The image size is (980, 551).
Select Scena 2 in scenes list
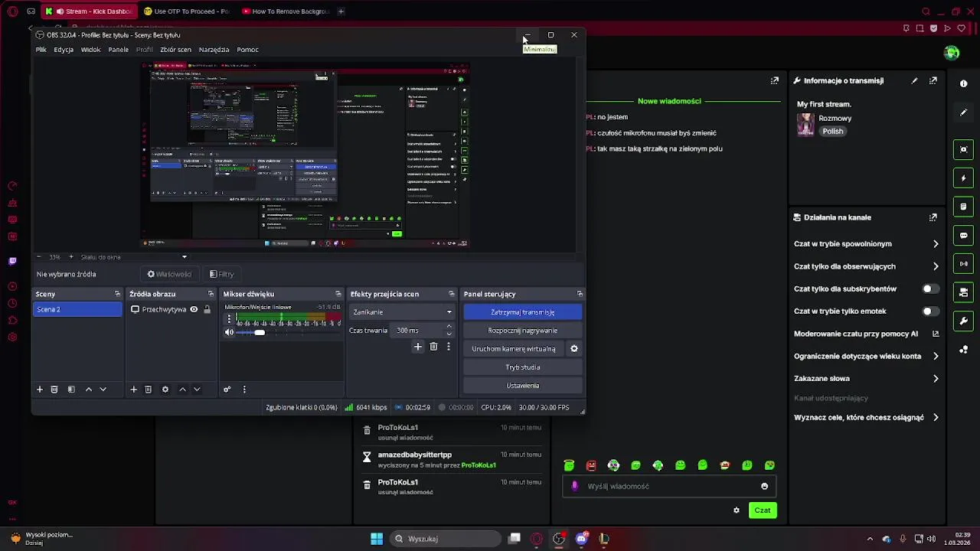pos(77,309)
